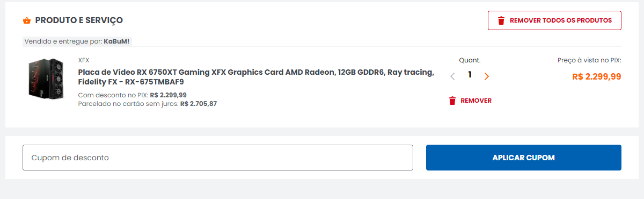This screenshot has height=199, width=644.
Task: Click the orange R$ 2.299,99 price
Action: pyautogui.click(x=597, y=76)
